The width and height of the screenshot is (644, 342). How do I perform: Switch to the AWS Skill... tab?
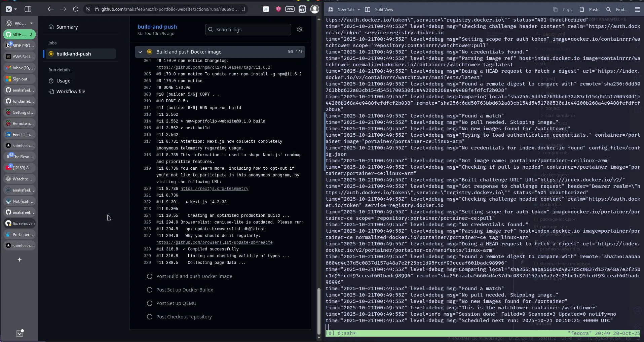click(x=20, y=57)
